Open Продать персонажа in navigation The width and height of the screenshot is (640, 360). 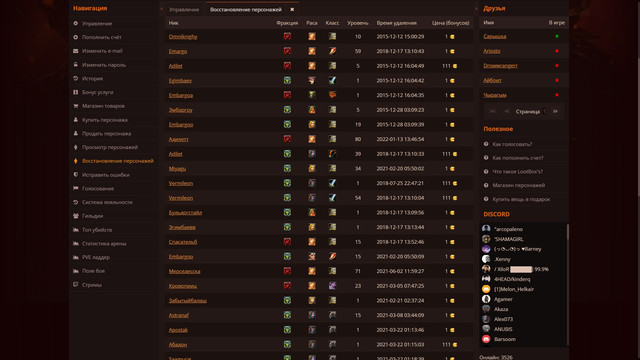click(x=106, y=133)
